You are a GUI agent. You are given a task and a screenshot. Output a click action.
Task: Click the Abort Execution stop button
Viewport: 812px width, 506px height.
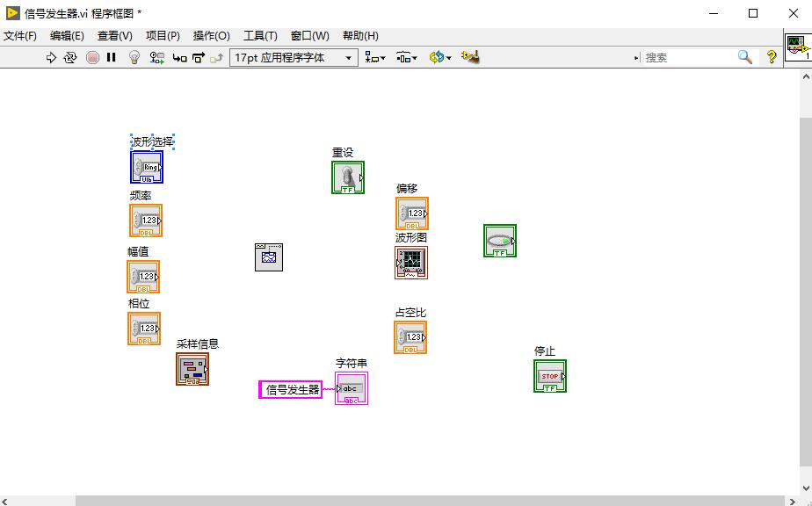click(92, 57)
